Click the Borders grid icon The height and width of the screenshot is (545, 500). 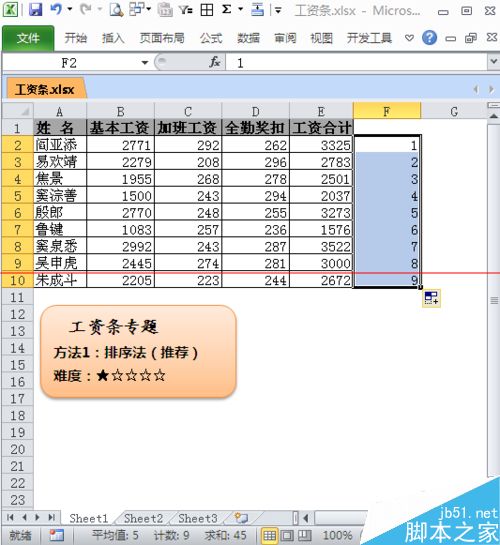point(207,9)
